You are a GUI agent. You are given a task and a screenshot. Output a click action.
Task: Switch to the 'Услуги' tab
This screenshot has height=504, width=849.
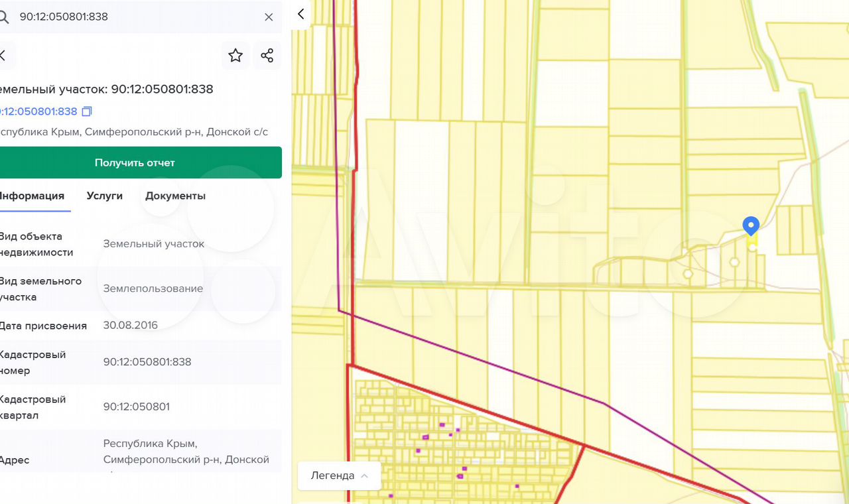(x=105, y=196)
